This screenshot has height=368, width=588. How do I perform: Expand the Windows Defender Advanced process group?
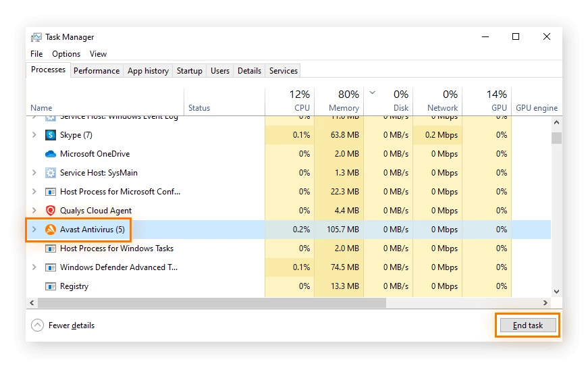tap(34, 267)
